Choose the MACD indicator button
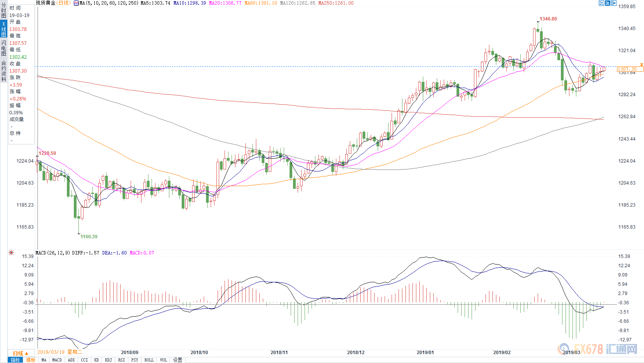Viewport: 644px width, 363px height. coord(57,360)
